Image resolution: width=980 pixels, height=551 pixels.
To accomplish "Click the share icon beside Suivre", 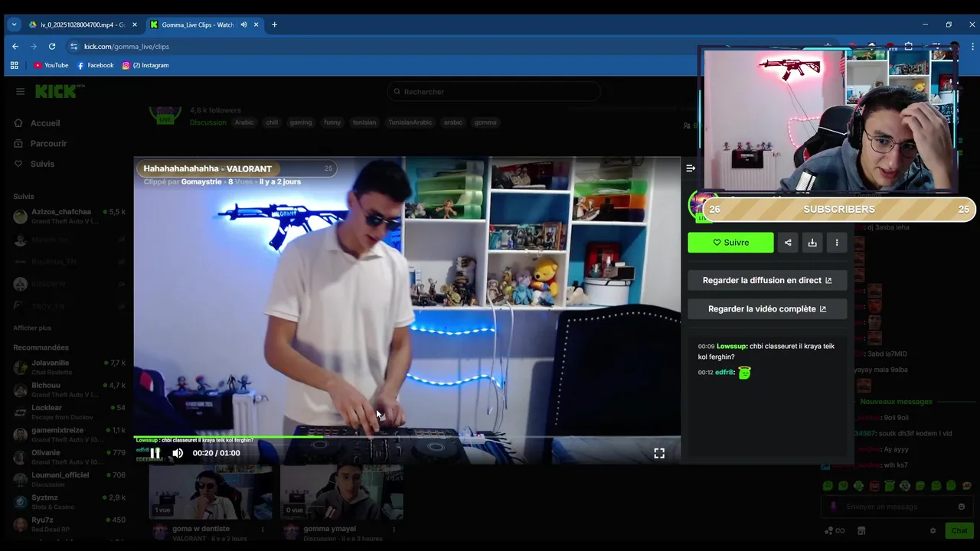I will [x=788, y=243].
